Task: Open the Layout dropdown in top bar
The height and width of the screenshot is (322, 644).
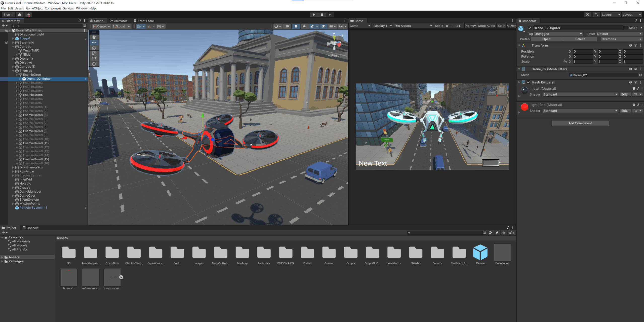Action: [x=632, y=15]
